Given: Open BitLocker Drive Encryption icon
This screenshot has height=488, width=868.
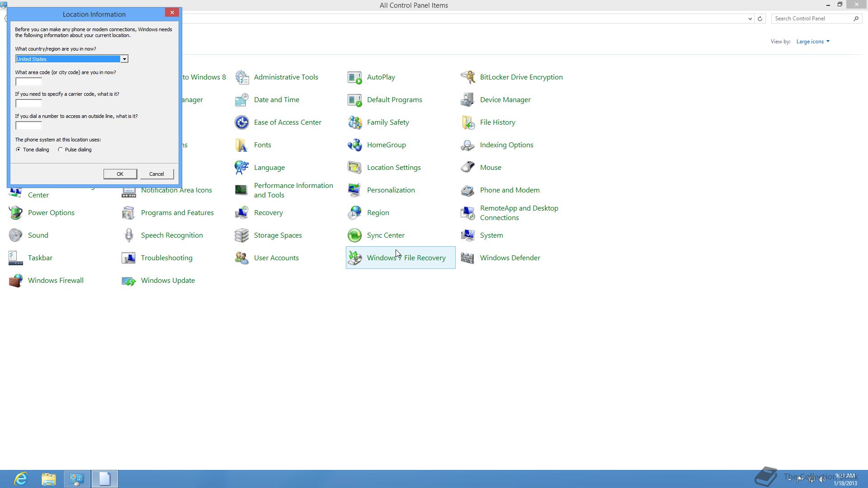Looking at the screenshot, I should tap(468, 77).
